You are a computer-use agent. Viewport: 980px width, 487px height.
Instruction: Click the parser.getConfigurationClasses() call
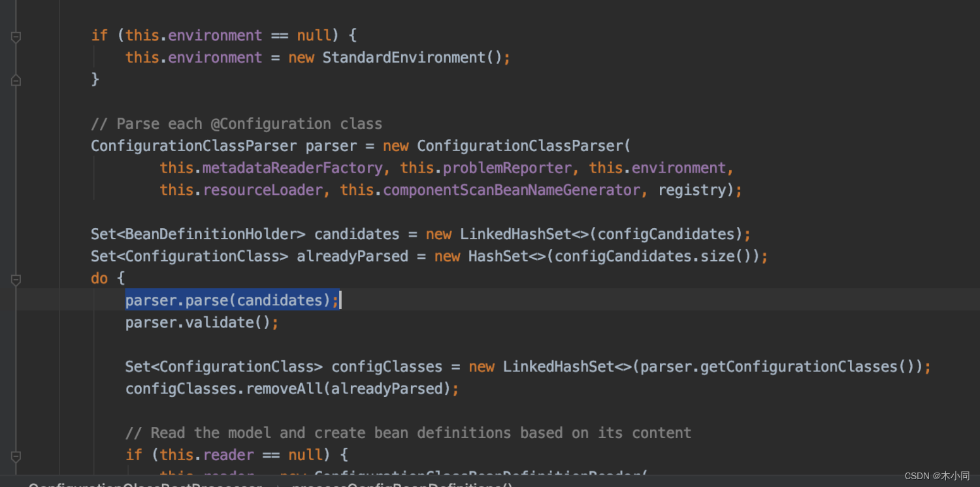click(x=777, y=367)
